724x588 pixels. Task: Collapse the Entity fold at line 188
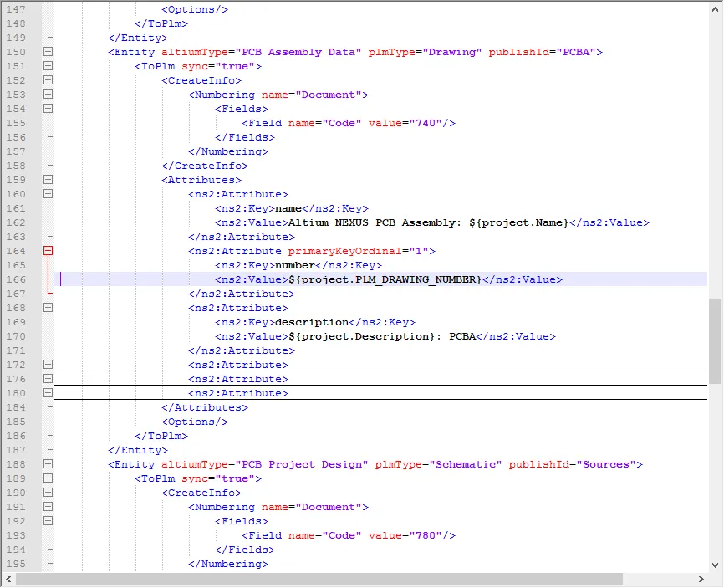[48, 464]
